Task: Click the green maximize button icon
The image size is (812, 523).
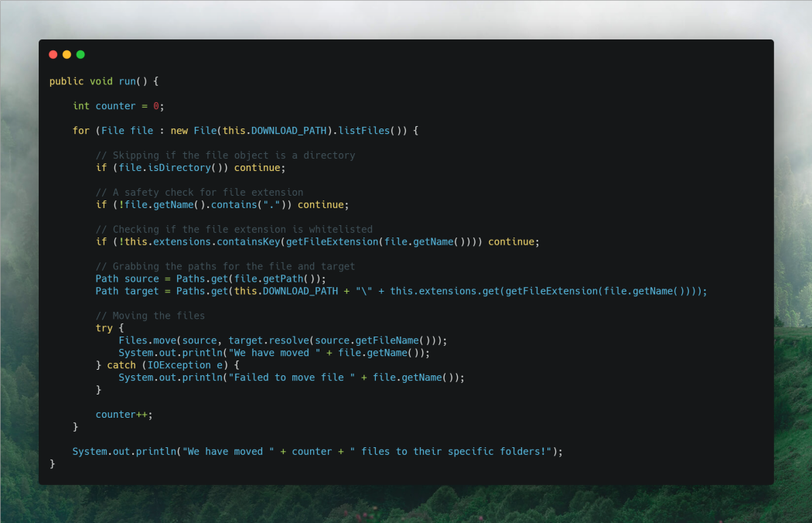Action: pos(79,54)
